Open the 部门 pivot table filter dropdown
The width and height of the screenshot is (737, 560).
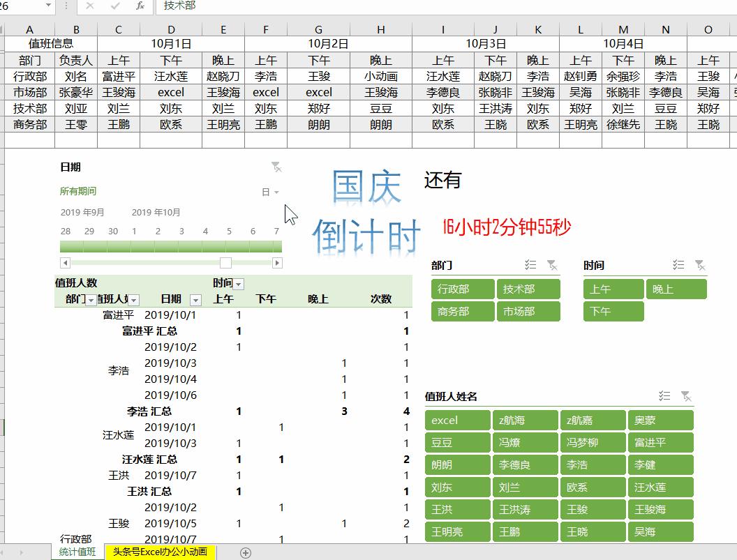click(91, 298)
